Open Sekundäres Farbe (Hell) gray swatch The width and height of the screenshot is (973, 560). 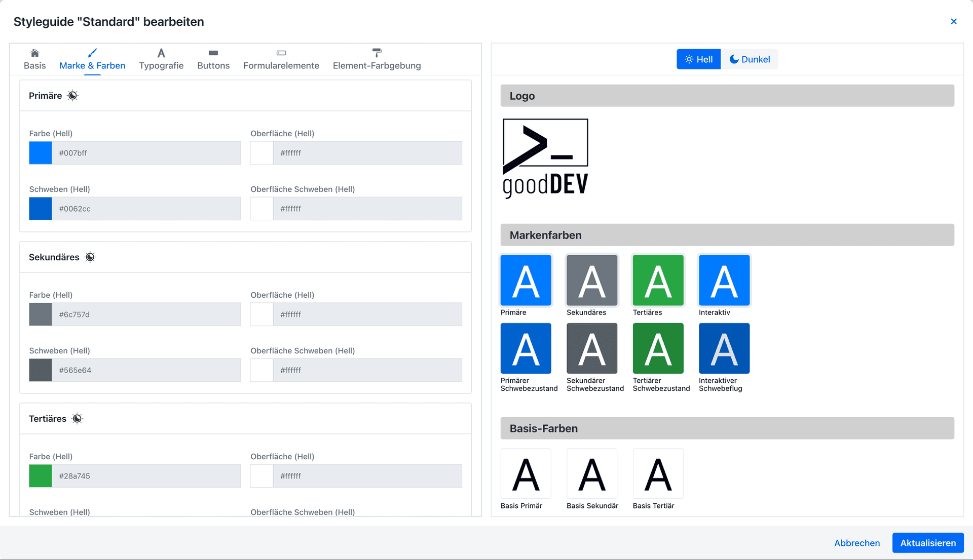click(41, 314)
